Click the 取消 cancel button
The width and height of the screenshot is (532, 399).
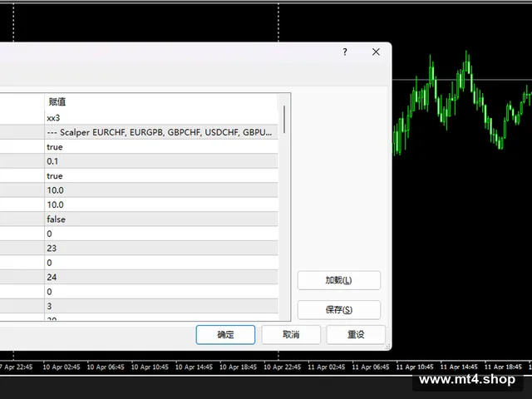291,334
